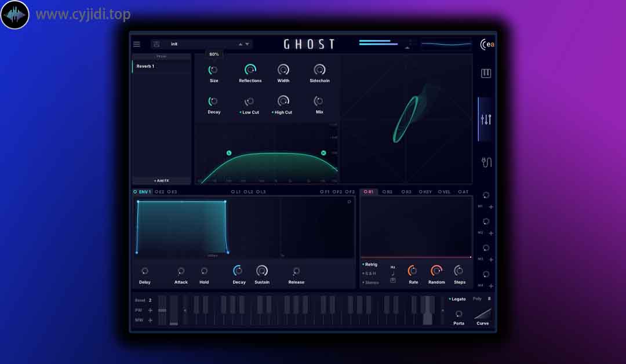Open the mixer sliders view in the sidebar
Viewport: 626px width, 364px height.
click(x=486, y=119)
